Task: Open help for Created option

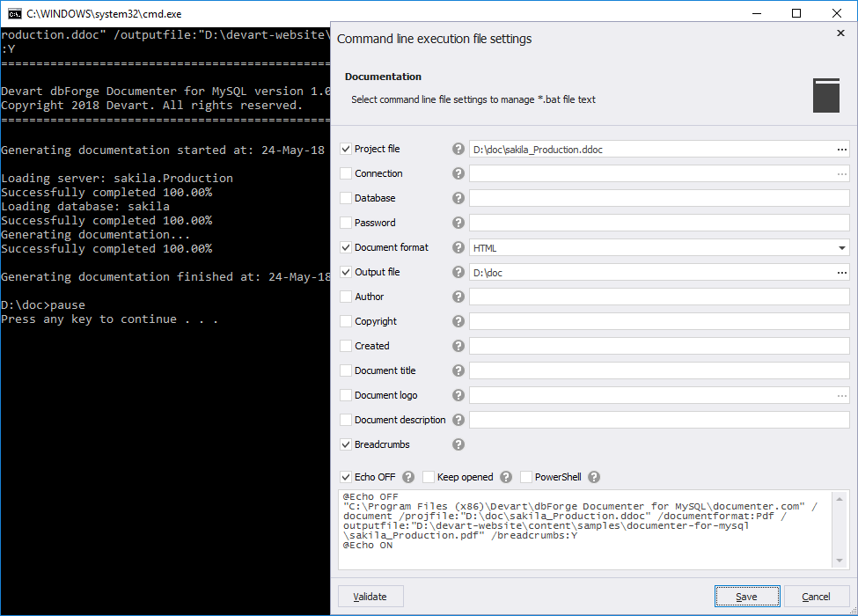Action: 458,346
